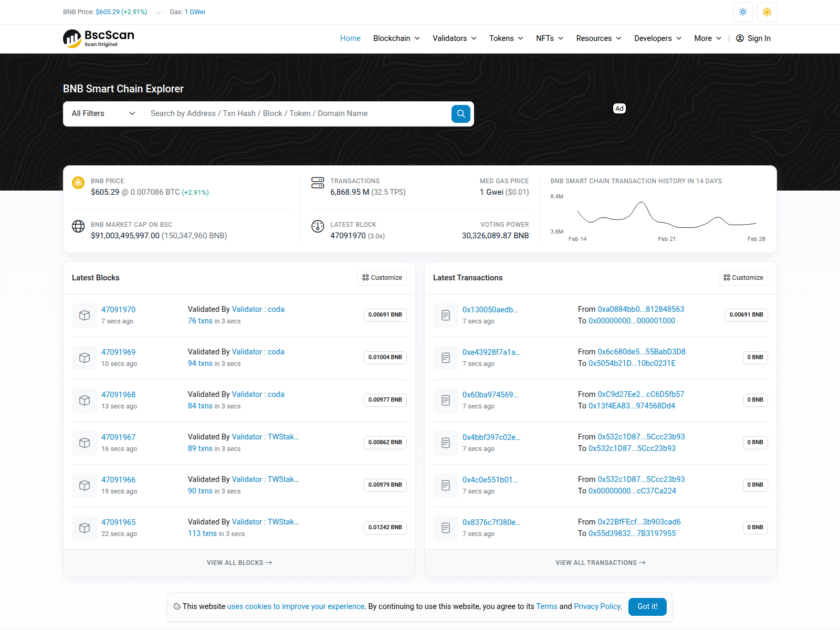Image resolution: width=840 pixels, height=630 pixels.
Task: Click the BscScan logo
Action: 99,38
